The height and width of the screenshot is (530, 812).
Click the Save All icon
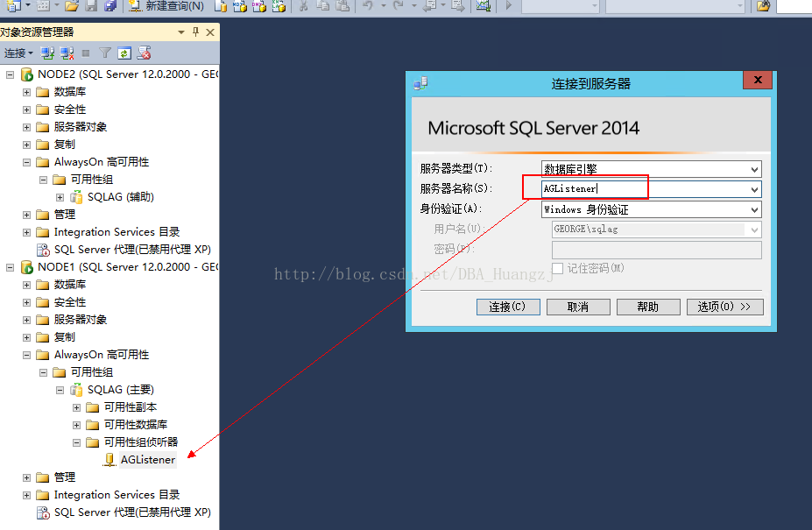(110, 6)
